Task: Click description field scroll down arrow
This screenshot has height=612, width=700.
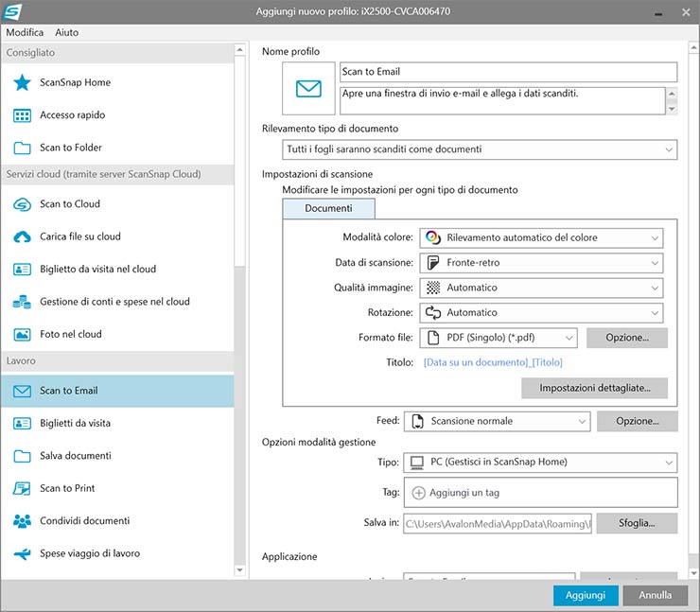Action: 672,109
